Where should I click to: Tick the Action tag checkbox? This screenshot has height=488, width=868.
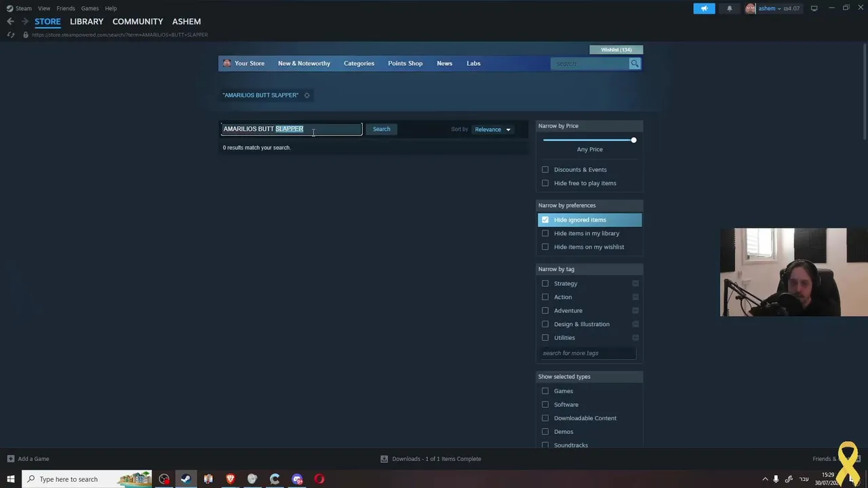click(x=545, y=297)
